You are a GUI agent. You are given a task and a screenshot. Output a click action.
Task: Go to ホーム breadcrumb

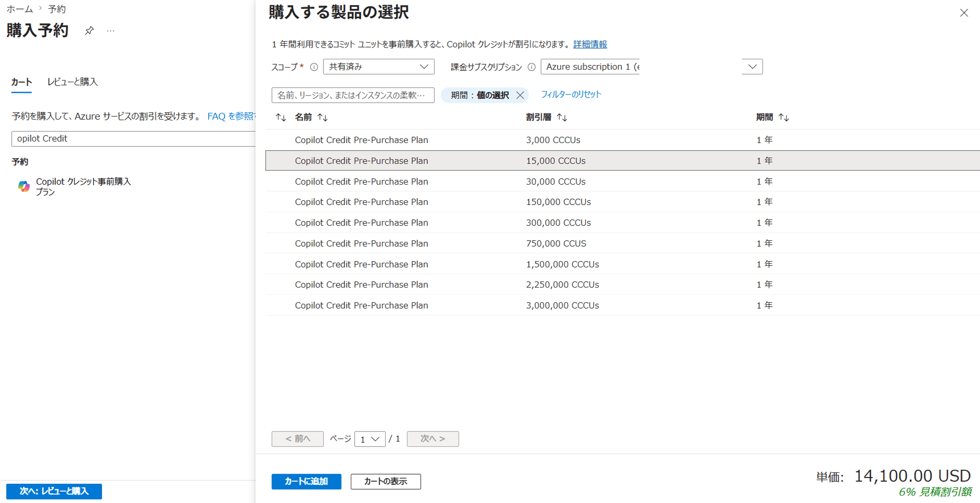[20, 9]
